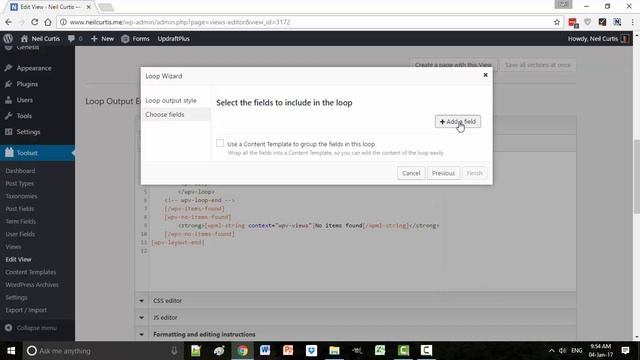
Task: Open PowerPoint from taskbar
Action: click(288, 351)
